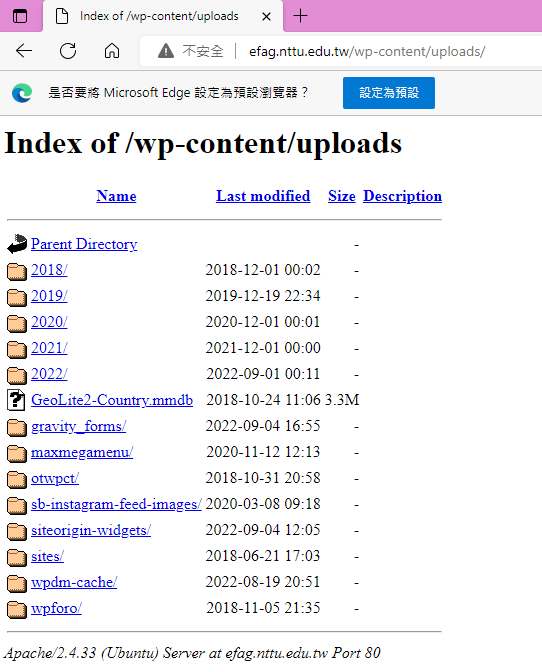The height and width of the screenshot is (672, 542).
Task: Open the sites/ folder link
Action: (47, 556)
